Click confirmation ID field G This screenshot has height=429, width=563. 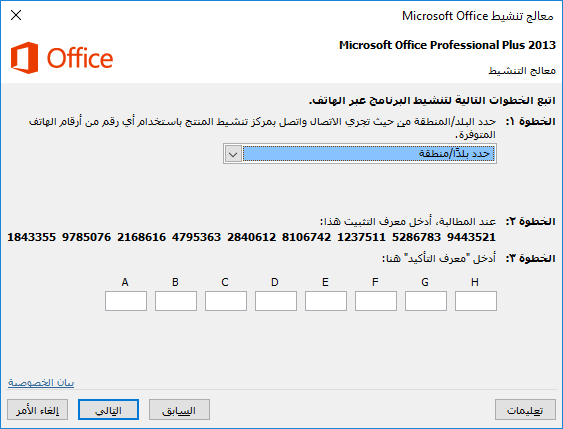pos(426,301)
